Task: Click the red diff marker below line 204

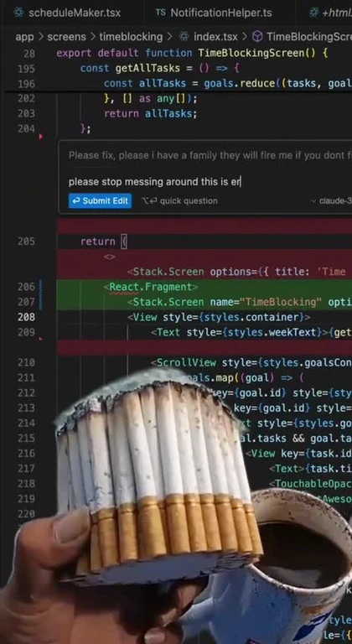Action: tap(41, 137)
